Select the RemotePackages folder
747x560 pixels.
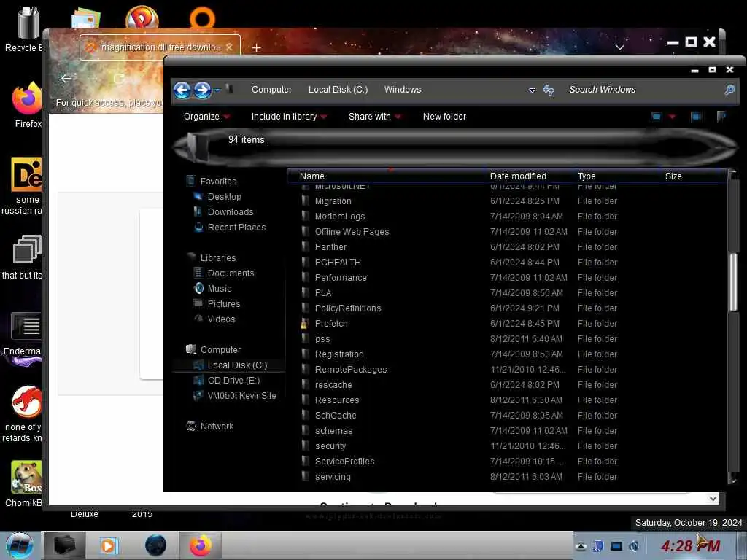(351, 370)
